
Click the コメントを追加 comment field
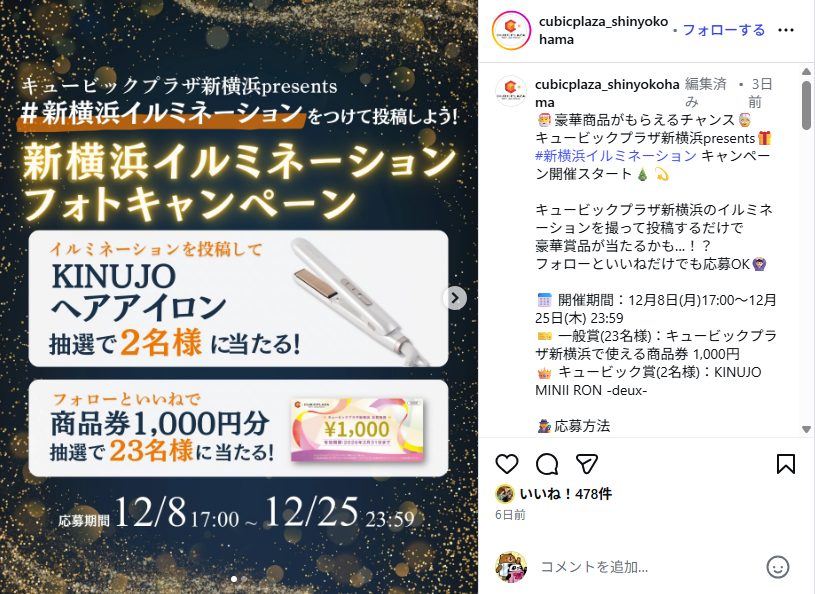pyautogui.click(x=649, y=566)
